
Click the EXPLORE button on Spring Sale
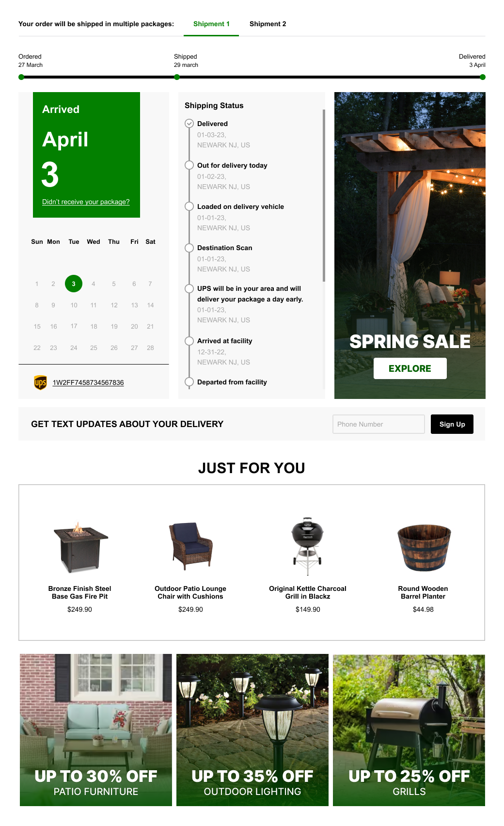[x=410, y=368]
